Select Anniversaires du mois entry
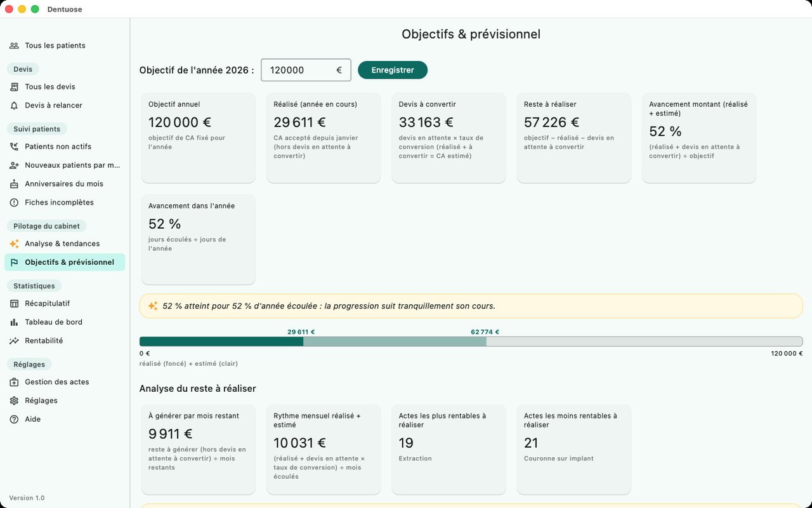 (x=65, y=184)
